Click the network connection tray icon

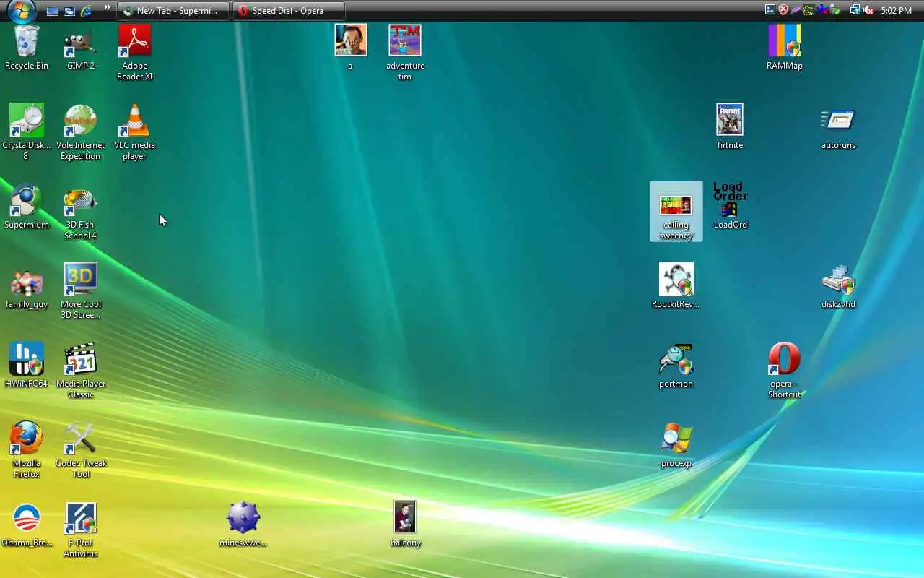tap(855, 10)
